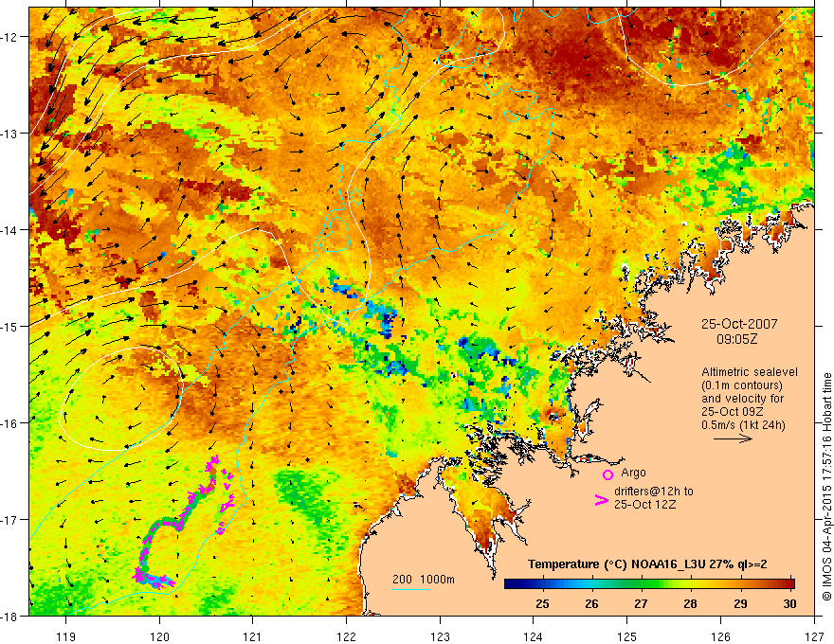The height and width of the screenshot is (644, 834).
Task: Click the 30 tick on temperature scale
Action: click(x=789, y=603)
